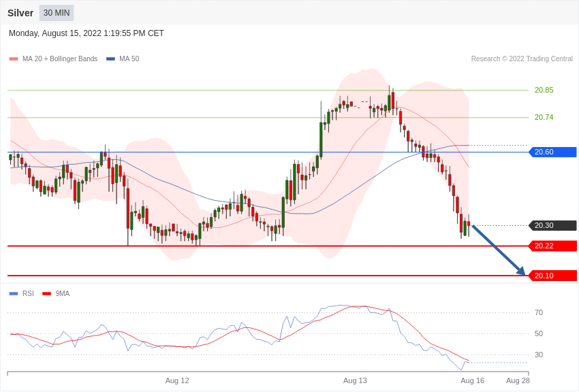Click the blue 20.60 pivot price tag
Viewport: 579px width, 392px height.
click(553, 152)
